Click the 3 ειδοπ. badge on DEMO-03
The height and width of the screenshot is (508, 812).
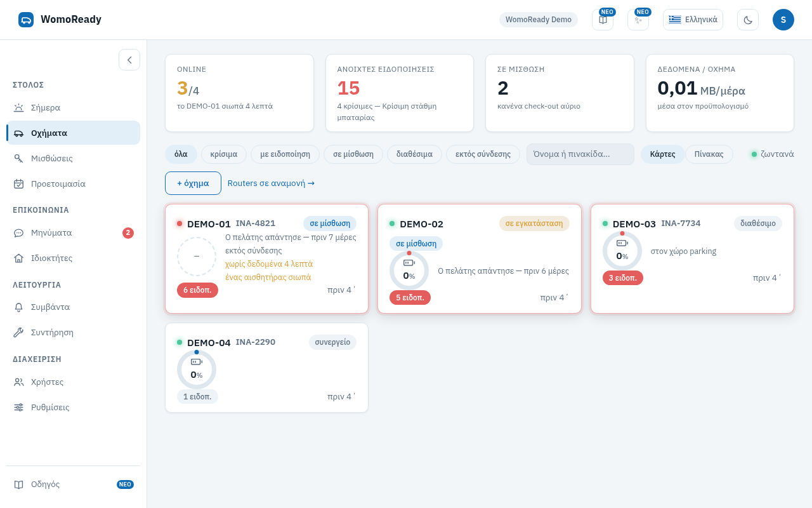point(623,278)
